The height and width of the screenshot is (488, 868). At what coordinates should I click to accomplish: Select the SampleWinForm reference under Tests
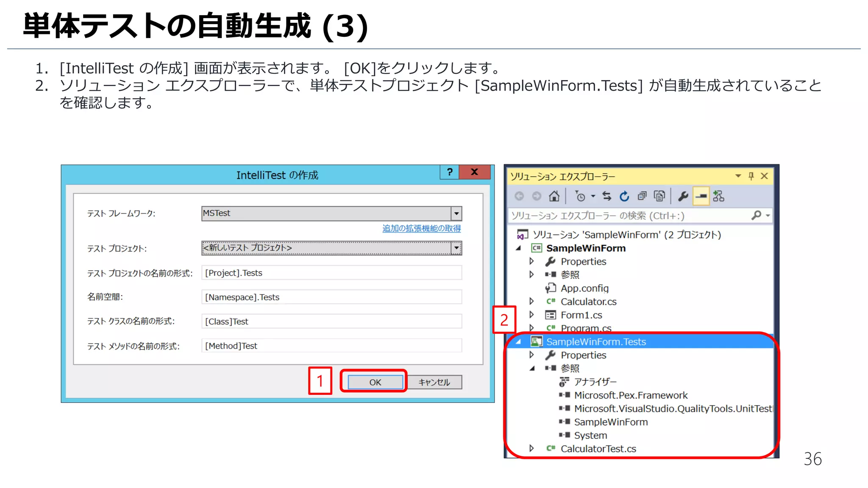coord(611,422)
